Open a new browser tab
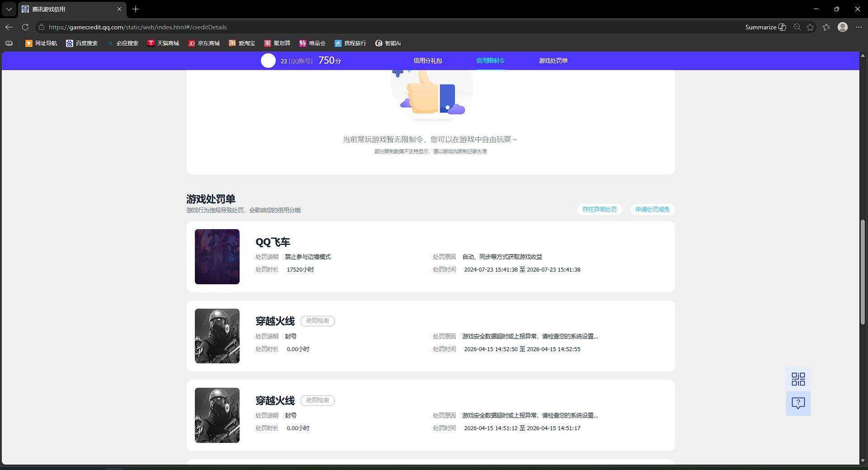The width and height of the screenshot is (868, 470). tap(136, 9)
